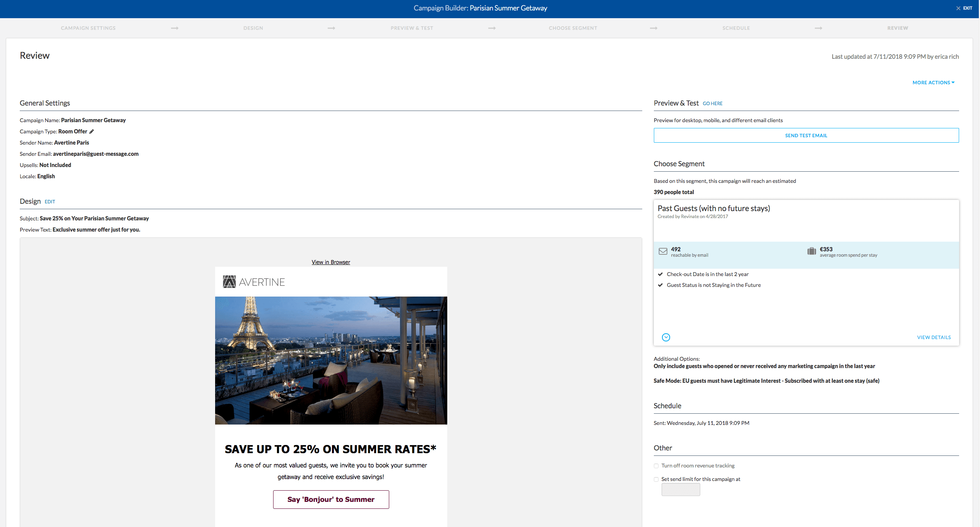The width and height of the screenshot is (980, 527).
Task: Click the arrow after Campaign Settings step
Action: (x=175, y=28)
